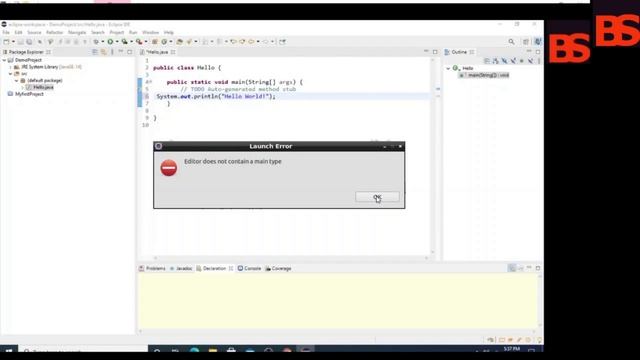The width and height of the screenshot is (640, 360).
Task: Collapse the Hello class in Outline
Action: [448, 68]
